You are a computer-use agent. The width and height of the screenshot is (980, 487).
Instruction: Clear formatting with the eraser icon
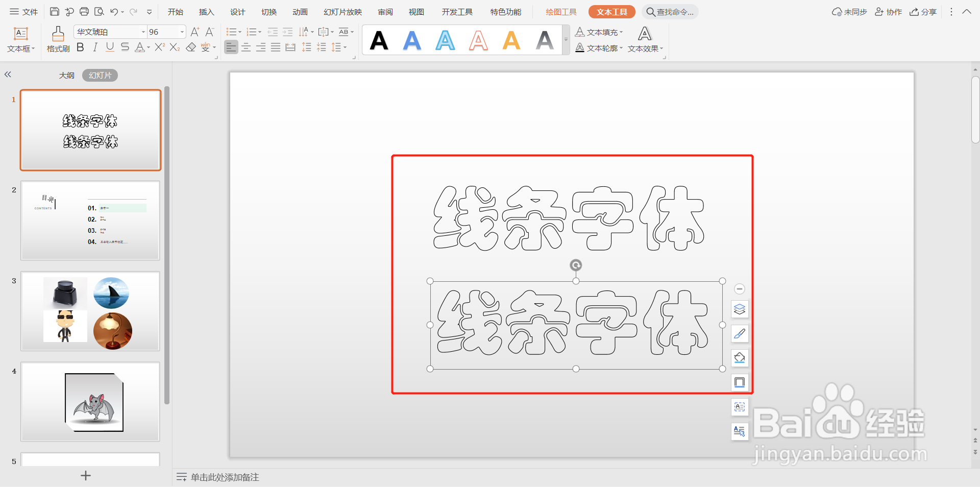pyautogui.click(x=191, y=47)
